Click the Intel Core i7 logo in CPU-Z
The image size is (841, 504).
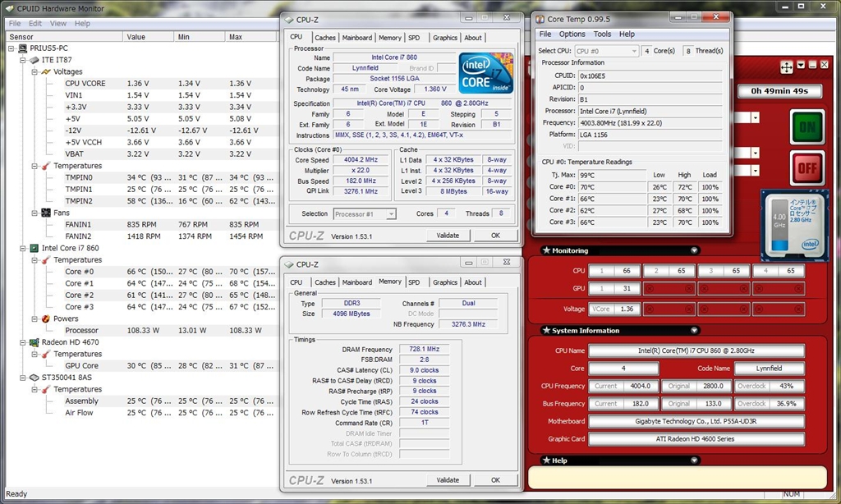[x=486, y=74]
